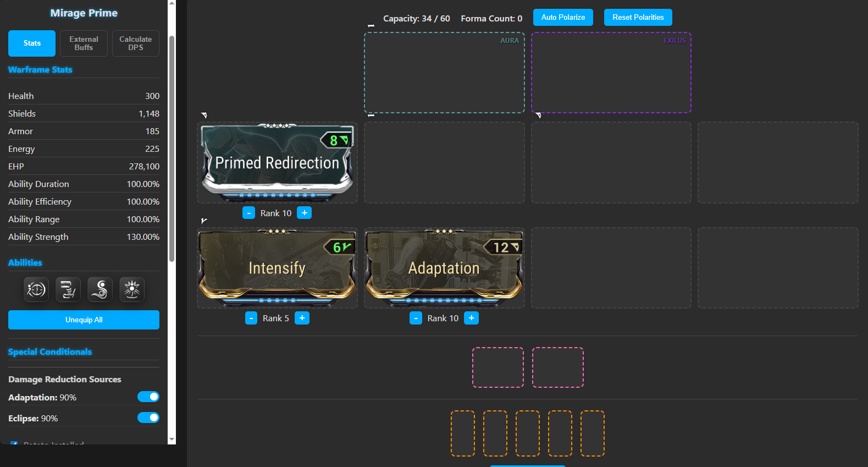
Task: Open the External Buffs tab
Action: (x=84, y=43)
